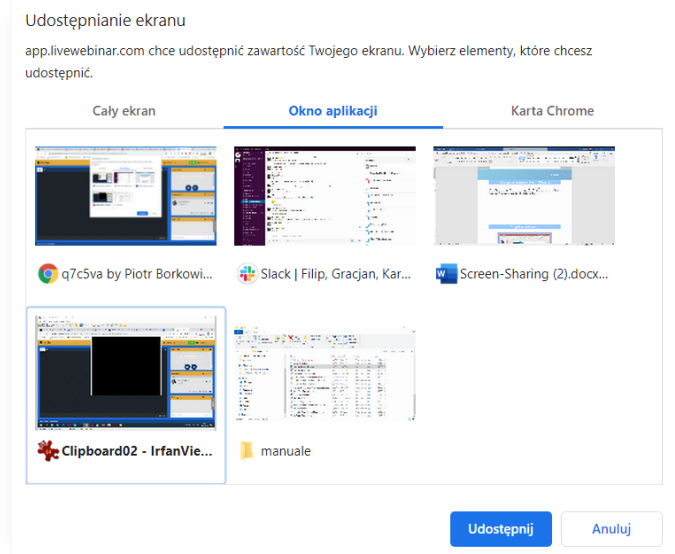Cancel sharing with the Anuluj button
Image resolution: width=675 pixels, height=554 pixels.
click(x=611, y=528)
